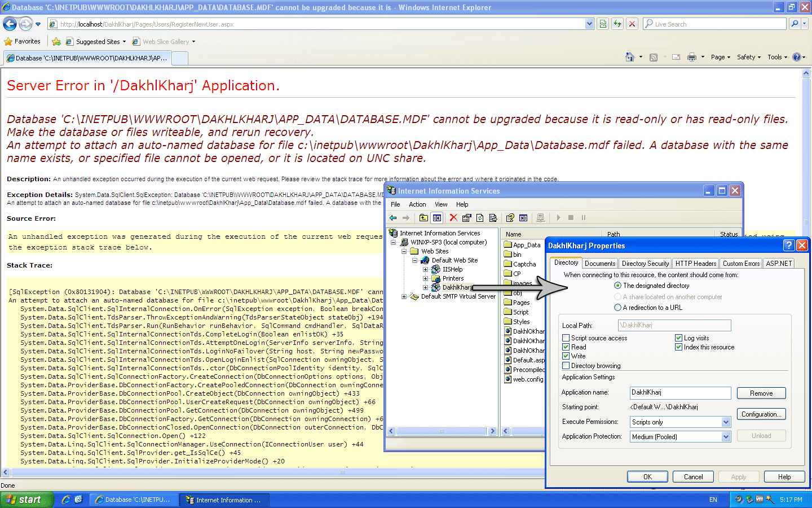
Task: Enable Script source access checkbox
Action: tap(566, 338)
